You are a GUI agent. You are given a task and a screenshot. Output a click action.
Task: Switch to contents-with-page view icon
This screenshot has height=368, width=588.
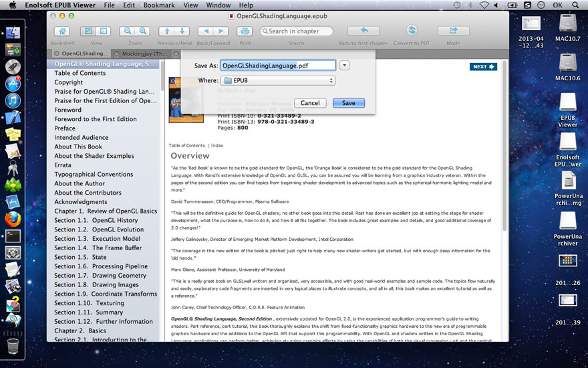tap(103, 31)
